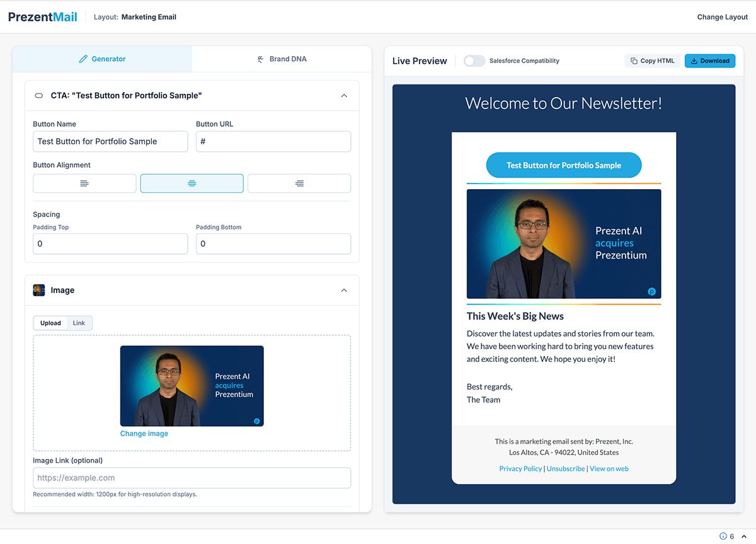Screen dimensions: 756x544
Task: Click the Padding Bottom field
Action: pos(273,243)
